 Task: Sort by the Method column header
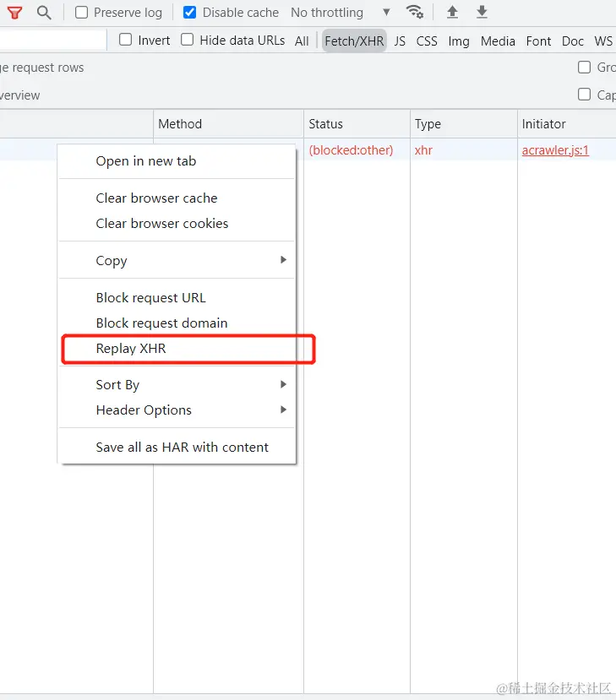click(228, 123)
